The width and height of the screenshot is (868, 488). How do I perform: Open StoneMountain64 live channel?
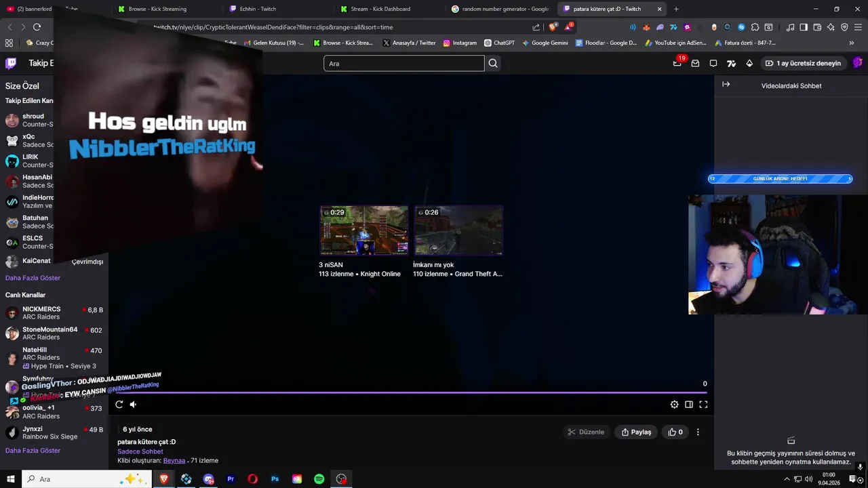coord(54,333)
